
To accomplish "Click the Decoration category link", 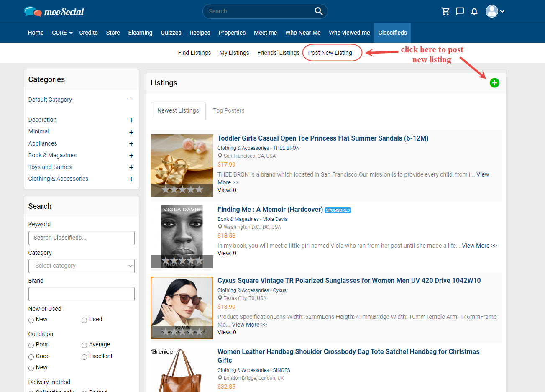I will click(x=42, y=120).
